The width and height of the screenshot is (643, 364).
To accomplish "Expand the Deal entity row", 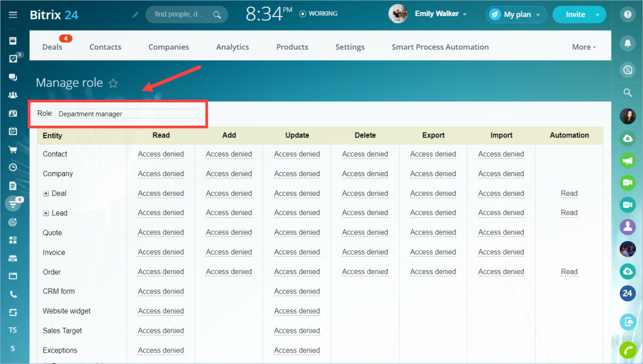I will click(x=46, y=194).
